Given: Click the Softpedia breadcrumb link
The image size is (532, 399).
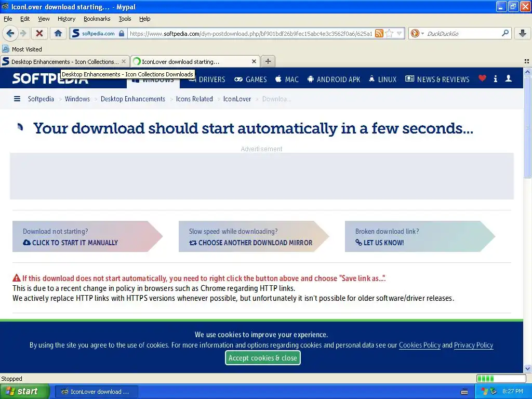Looking at the screenshot, I should pyautogui.click(x=41, y=99).
